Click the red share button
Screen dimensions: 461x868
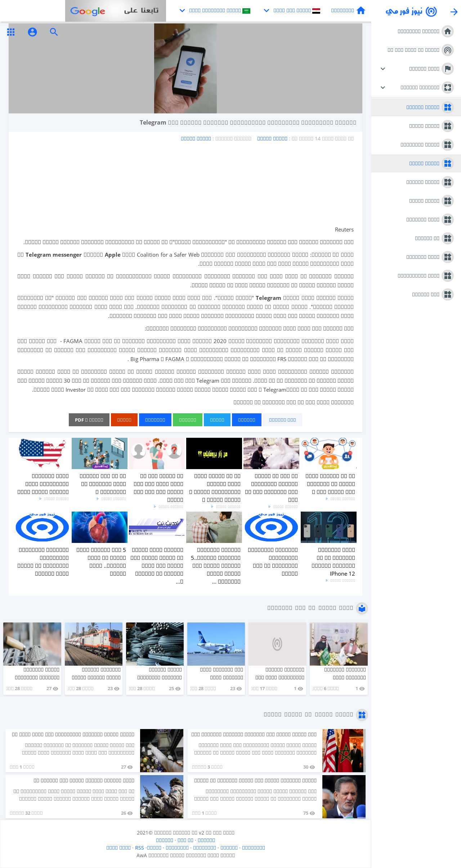click(124, 420)
